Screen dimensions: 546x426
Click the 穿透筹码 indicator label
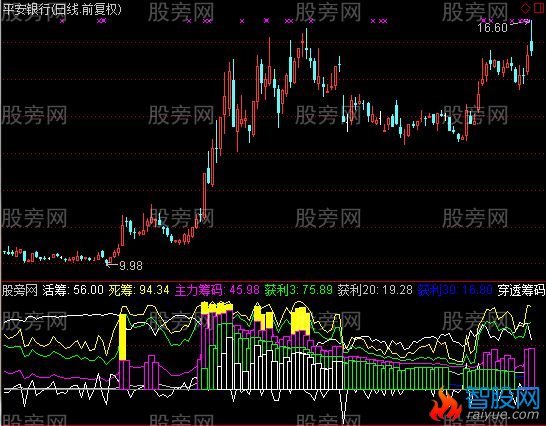521,290
